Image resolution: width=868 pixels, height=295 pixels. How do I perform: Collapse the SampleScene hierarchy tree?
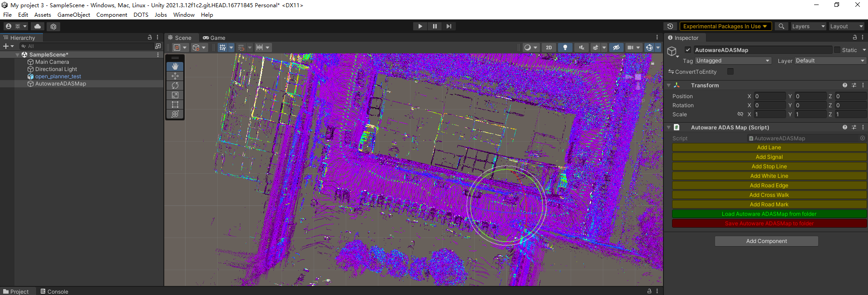tap(18, 55)
